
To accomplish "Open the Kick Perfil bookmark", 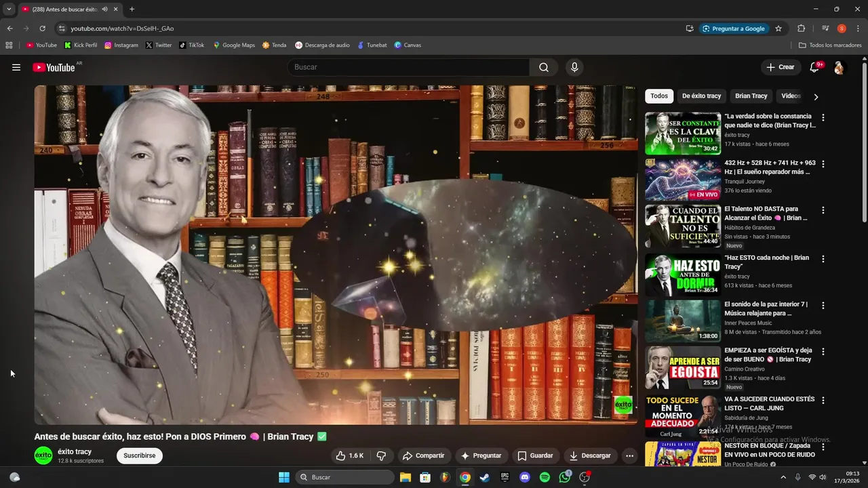I will [81, 45].
